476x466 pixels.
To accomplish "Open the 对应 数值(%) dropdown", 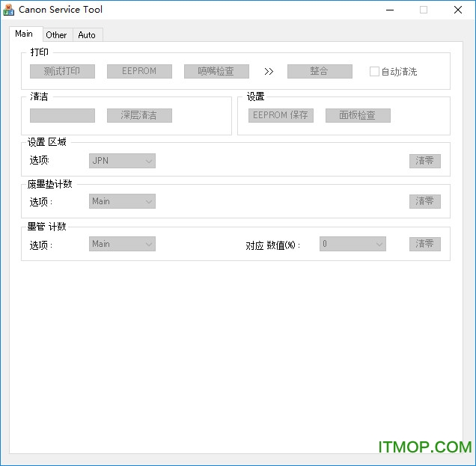I will [353, 244].
